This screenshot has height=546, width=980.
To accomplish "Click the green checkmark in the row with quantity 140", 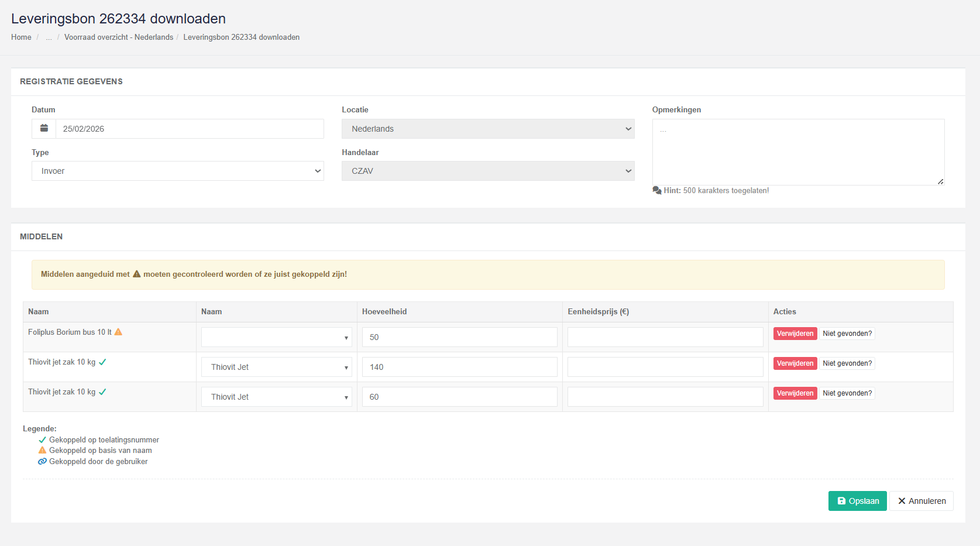I will point(102,362).
